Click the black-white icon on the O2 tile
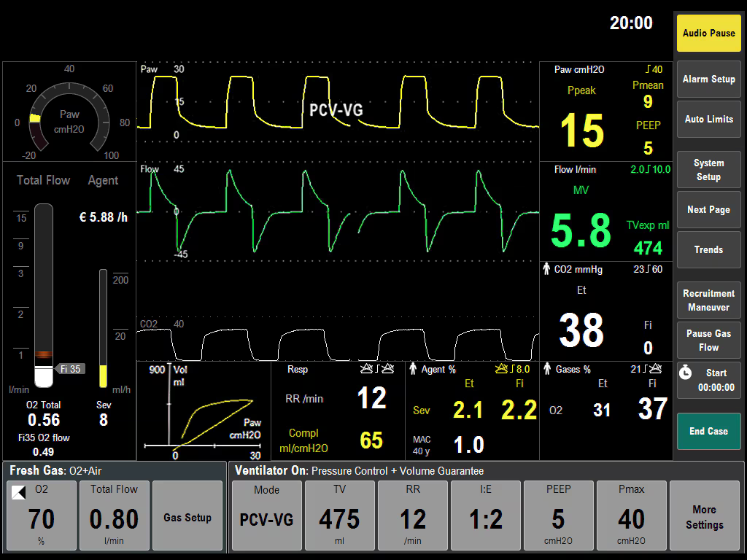Image resolution: width=747 pixels, height=560 pixels. (x=18, y=492)
